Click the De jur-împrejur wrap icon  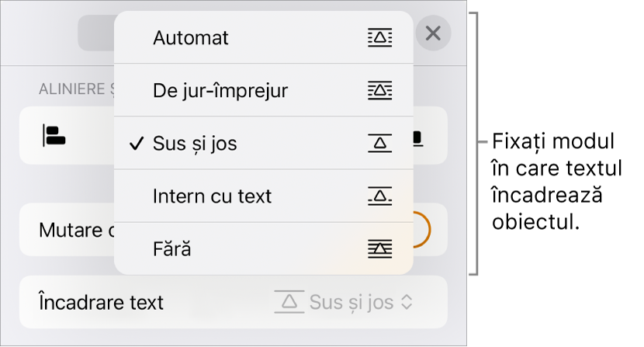[x=379, y=90]
